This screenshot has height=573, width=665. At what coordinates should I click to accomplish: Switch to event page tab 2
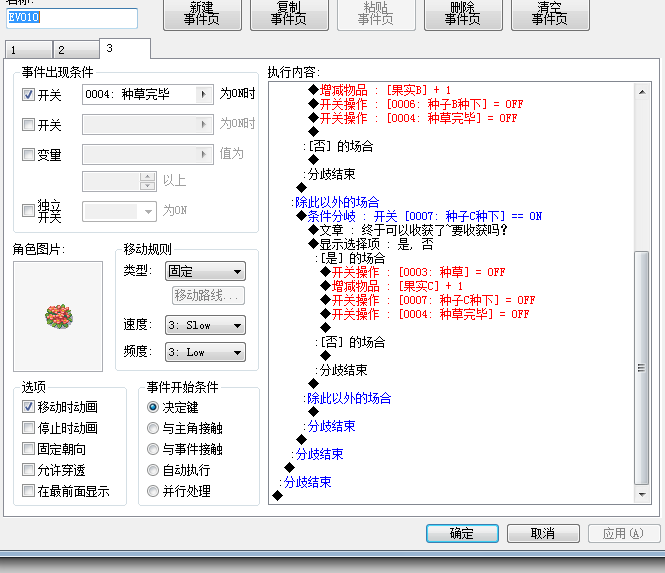[76, 50]
